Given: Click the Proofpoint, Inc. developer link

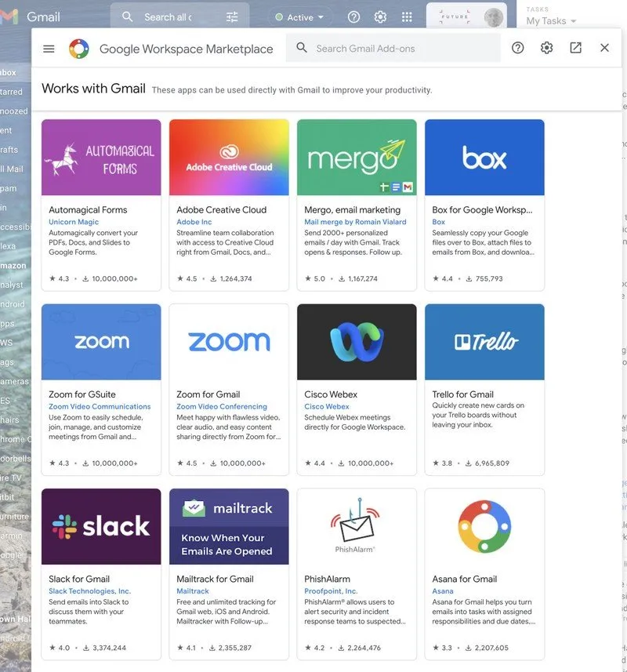Looking at the screenshot, I should pyautogui.click(x=331, y=591).
